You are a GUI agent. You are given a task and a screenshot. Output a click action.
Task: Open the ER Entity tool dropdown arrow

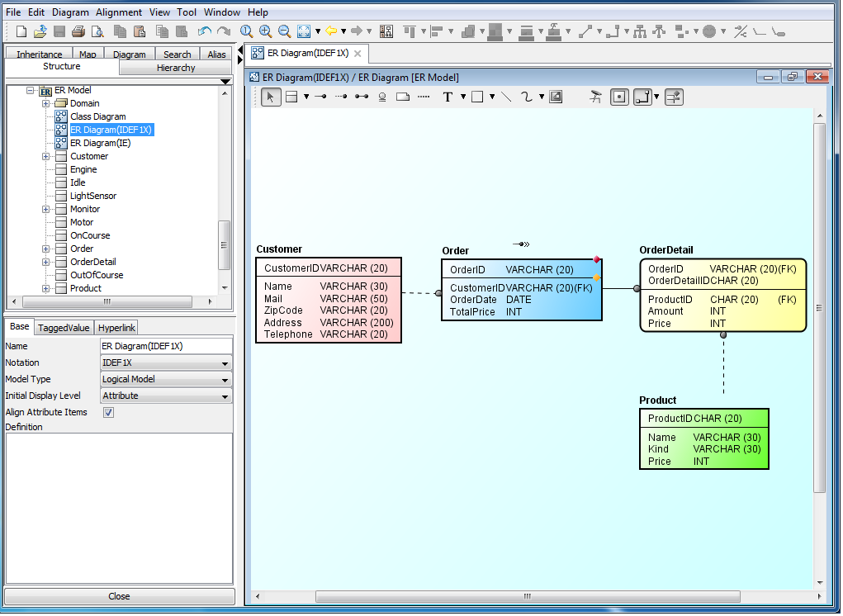point(306,97)
